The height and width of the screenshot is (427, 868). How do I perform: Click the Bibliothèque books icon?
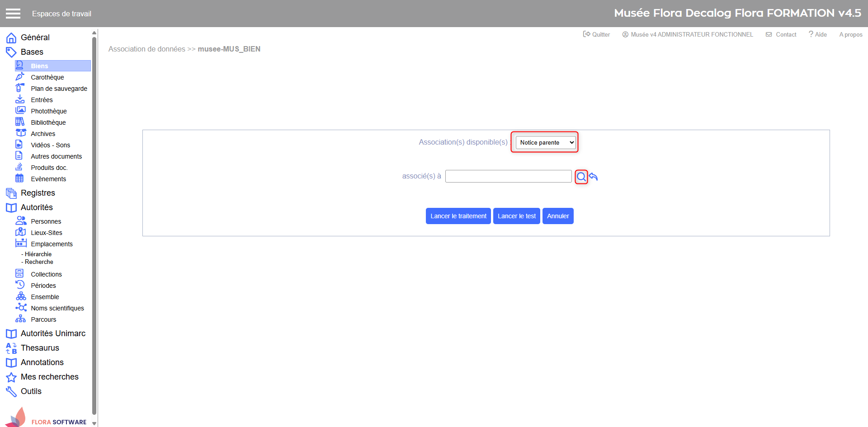pos(20,122)
